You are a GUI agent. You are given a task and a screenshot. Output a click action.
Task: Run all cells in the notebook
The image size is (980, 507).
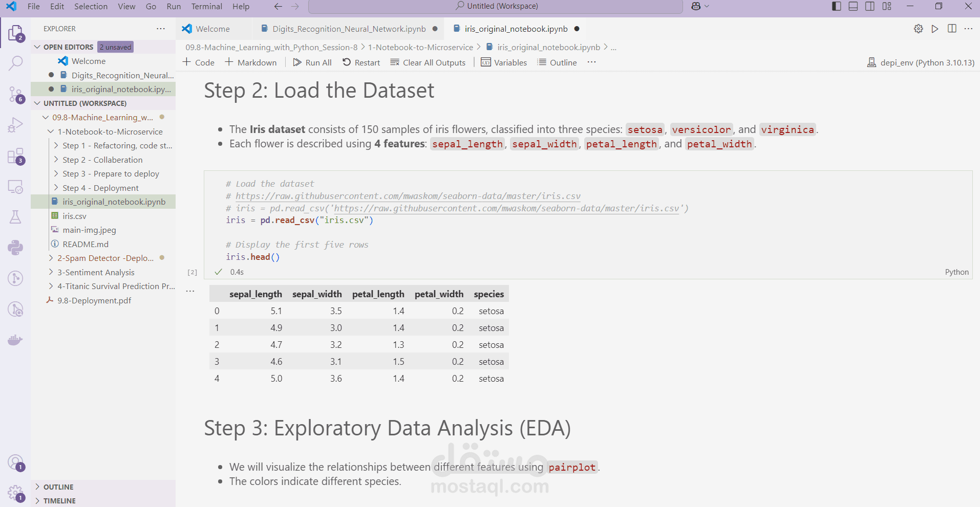312,62
